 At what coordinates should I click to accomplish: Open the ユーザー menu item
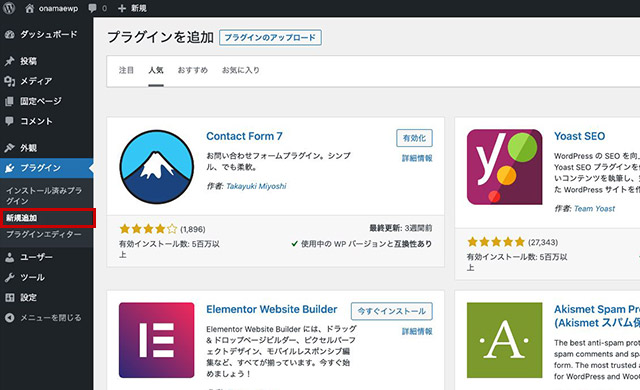[47, 257]
